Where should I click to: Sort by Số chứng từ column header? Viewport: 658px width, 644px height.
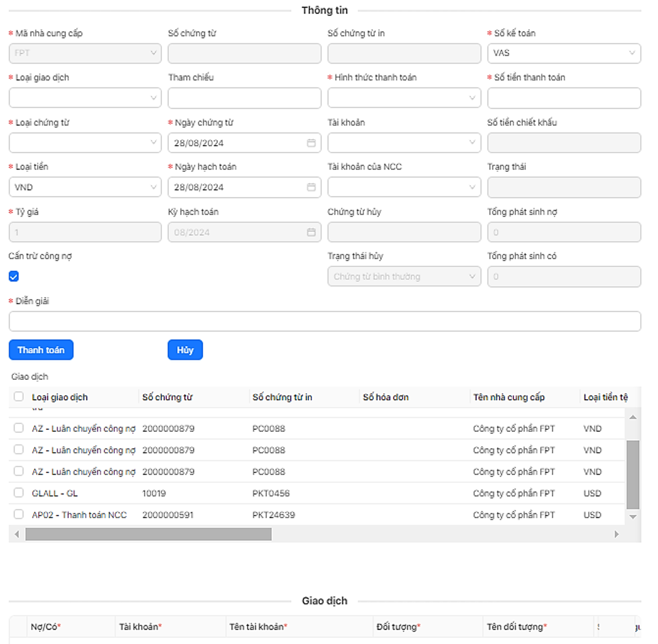(167, 397)
